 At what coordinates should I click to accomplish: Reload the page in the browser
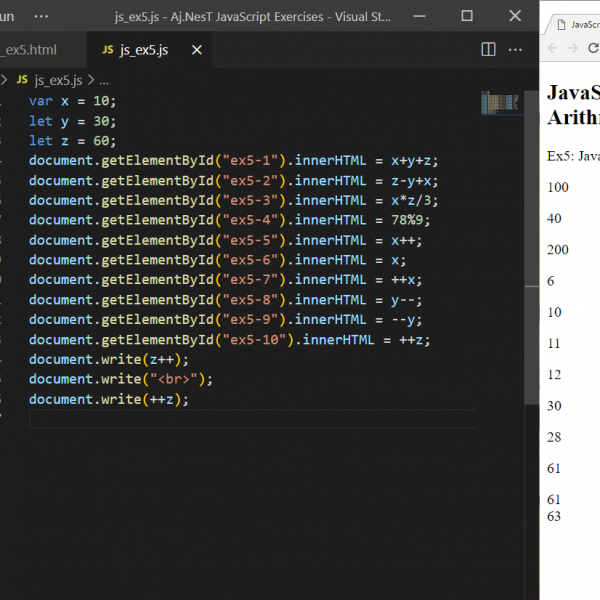(x=593, y=48)
